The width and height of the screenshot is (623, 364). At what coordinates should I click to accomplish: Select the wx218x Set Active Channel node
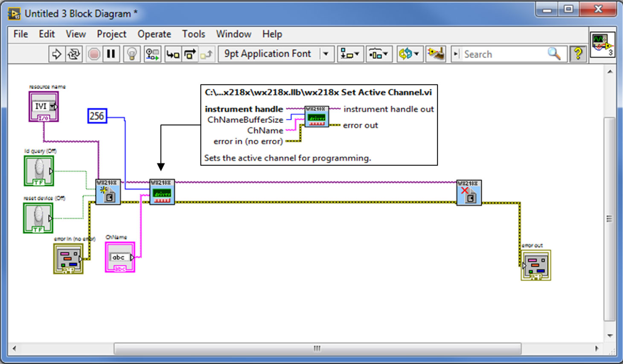tap(162, 192)
